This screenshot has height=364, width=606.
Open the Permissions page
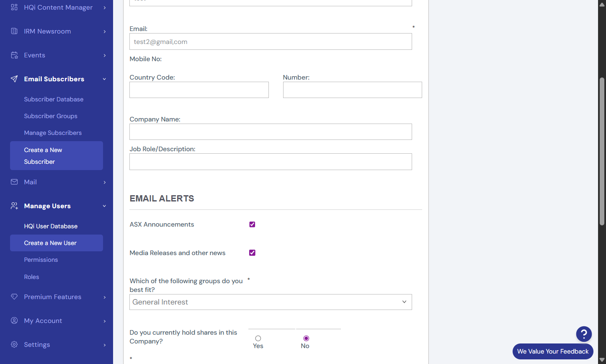point(41,260)
